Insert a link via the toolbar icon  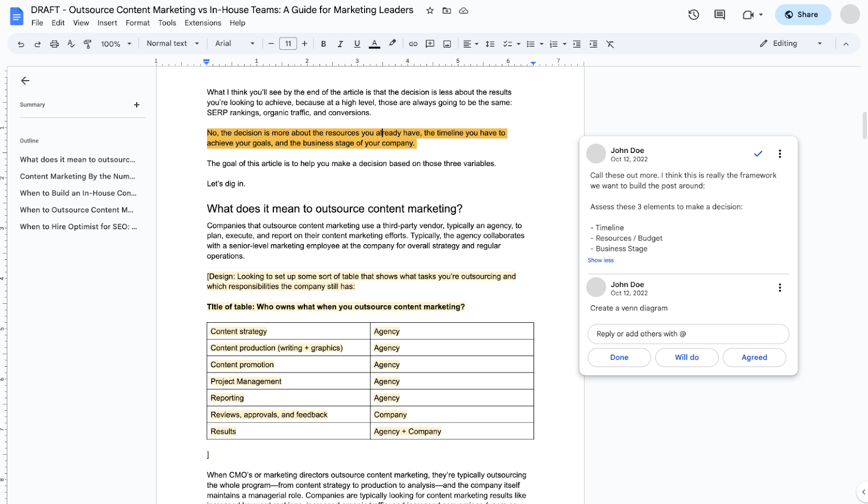(413, 43)
